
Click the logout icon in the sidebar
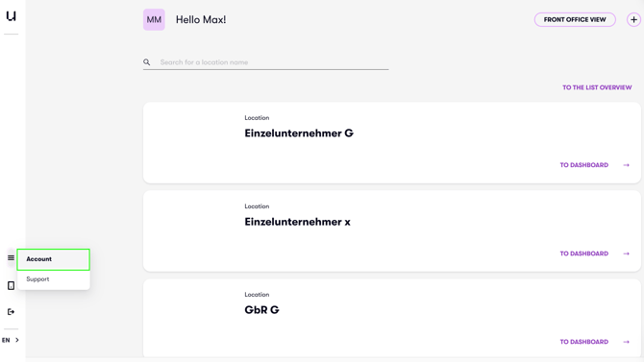pos(12,312)
